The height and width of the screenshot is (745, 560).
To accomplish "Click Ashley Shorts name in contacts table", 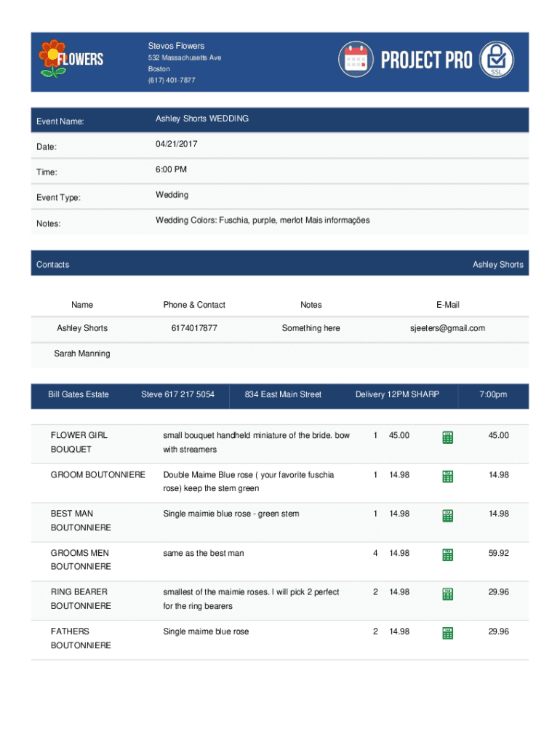I will 82,328.
